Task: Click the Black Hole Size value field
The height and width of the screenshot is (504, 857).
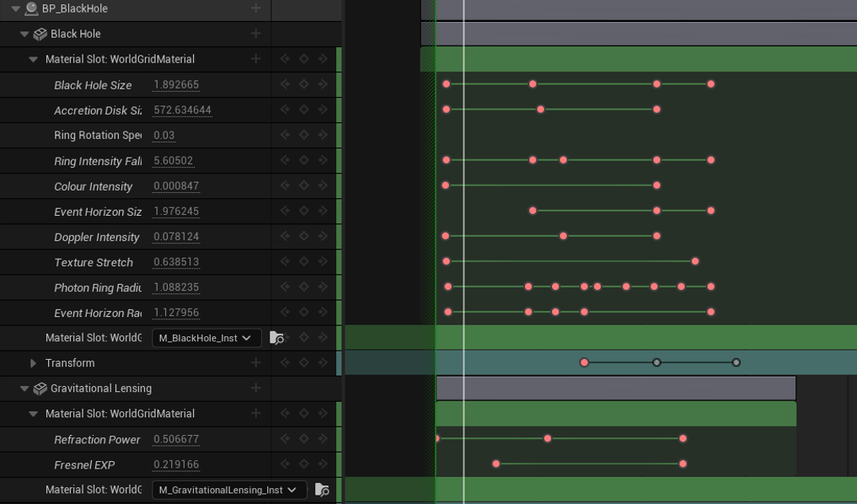Action: point(176,85)
